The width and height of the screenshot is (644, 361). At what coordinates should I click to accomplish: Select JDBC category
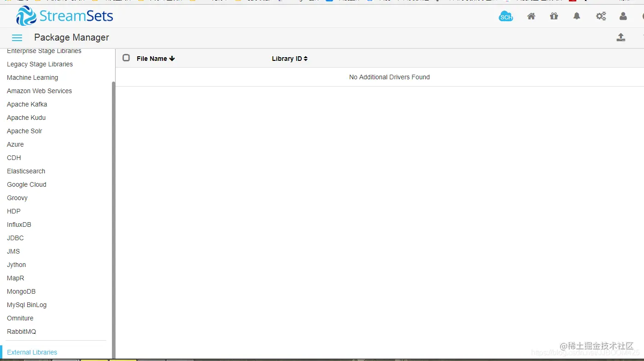pyautogui.click(x=15, y=238)
